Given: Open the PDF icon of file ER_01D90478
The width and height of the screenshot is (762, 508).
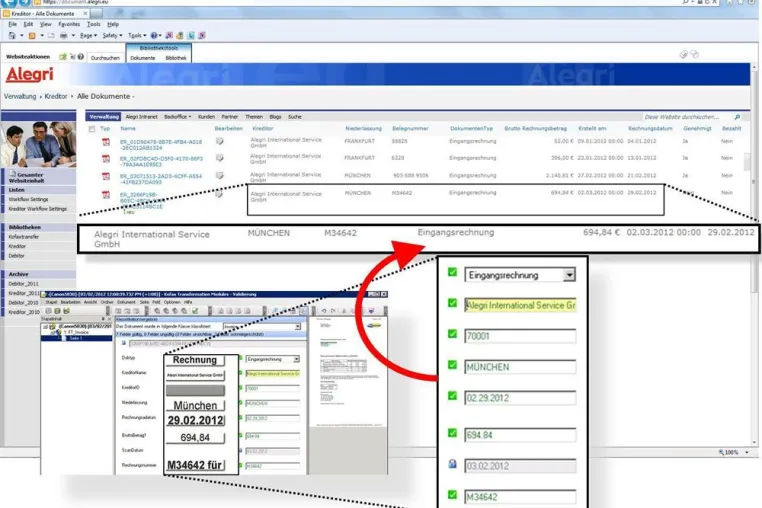Looking at the screenshot, I should pos(105,142).
